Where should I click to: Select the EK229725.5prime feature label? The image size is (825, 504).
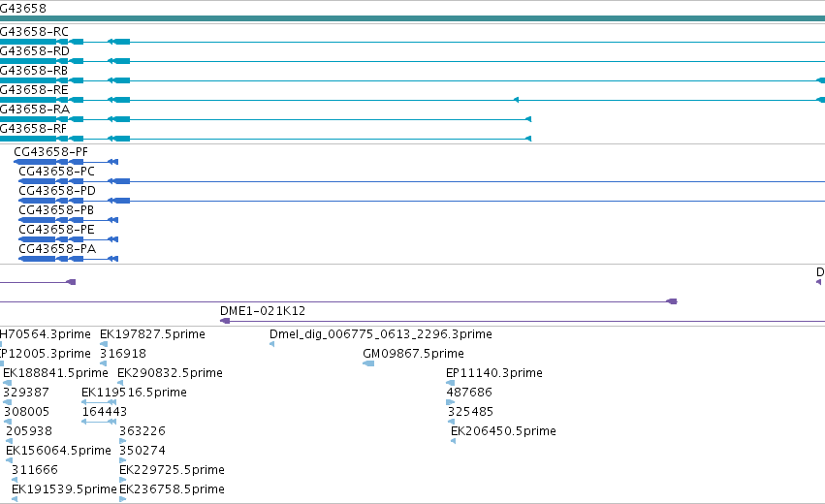(172, 470)
